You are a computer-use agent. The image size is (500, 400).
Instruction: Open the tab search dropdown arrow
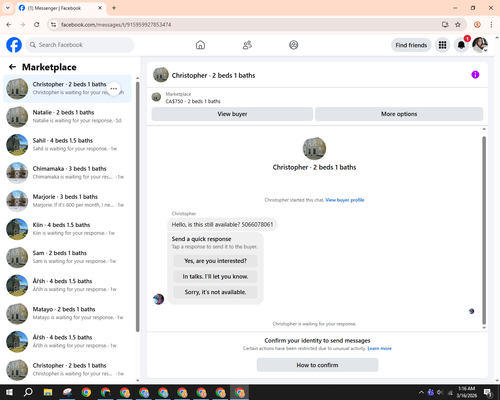(8, 8)
